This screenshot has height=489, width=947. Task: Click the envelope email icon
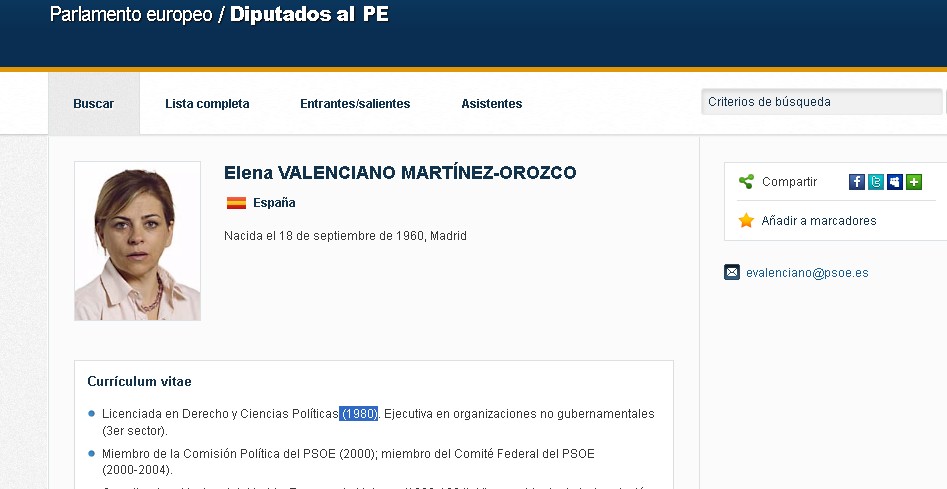click(732, 272)
